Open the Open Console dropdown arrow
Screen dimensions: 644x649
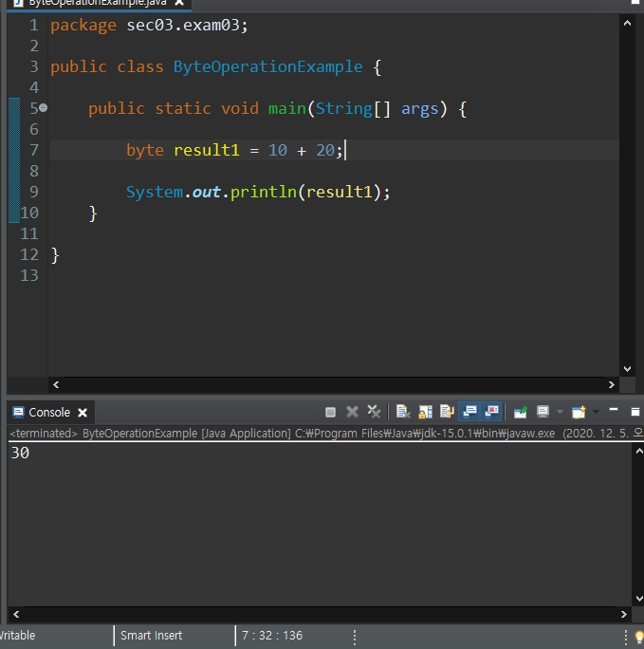(596, 412)
